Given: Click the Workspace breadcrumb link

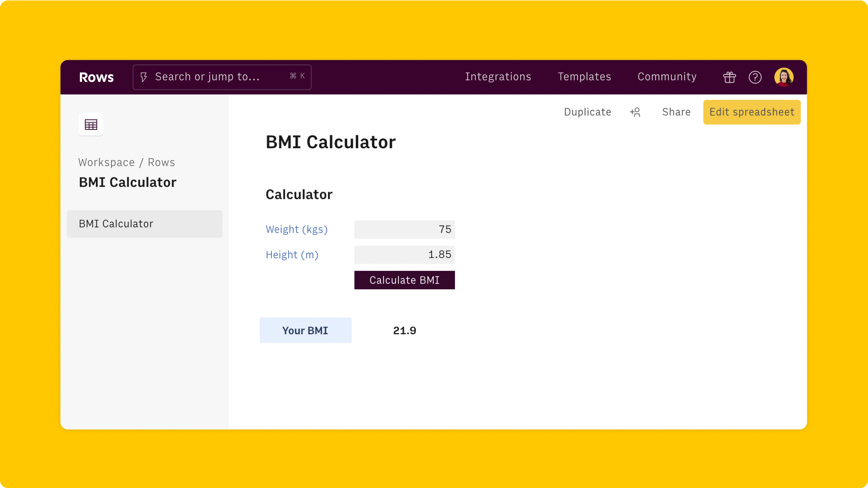Looking at the screenshot, I should point(107,163).
